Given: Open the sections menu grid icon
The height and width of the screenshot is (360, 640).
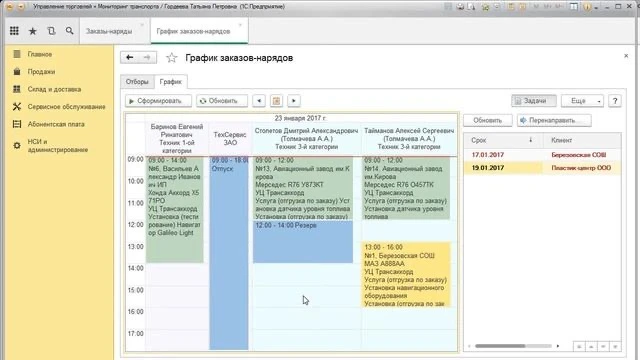Looking at the screenshot, I should pos(14,31).
